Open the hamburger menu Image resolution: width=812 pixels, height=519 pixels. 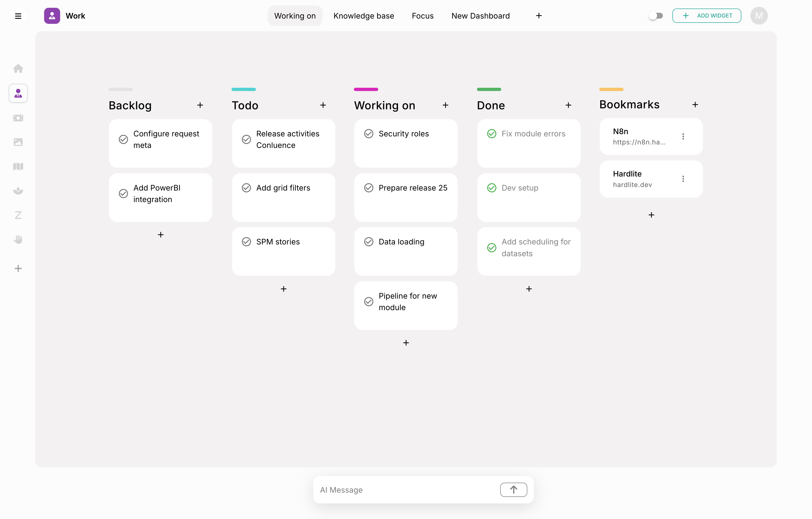(x=18, y=16)
